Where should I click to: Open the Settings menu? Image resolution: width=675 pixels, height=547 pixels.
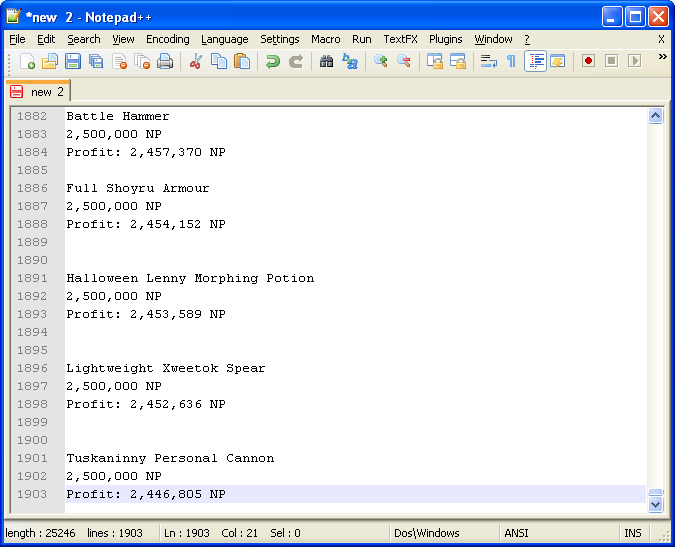[280, 39]
